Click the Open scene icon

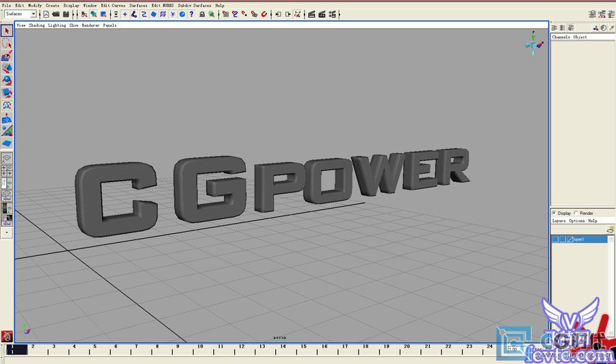(x=56, y=14)
